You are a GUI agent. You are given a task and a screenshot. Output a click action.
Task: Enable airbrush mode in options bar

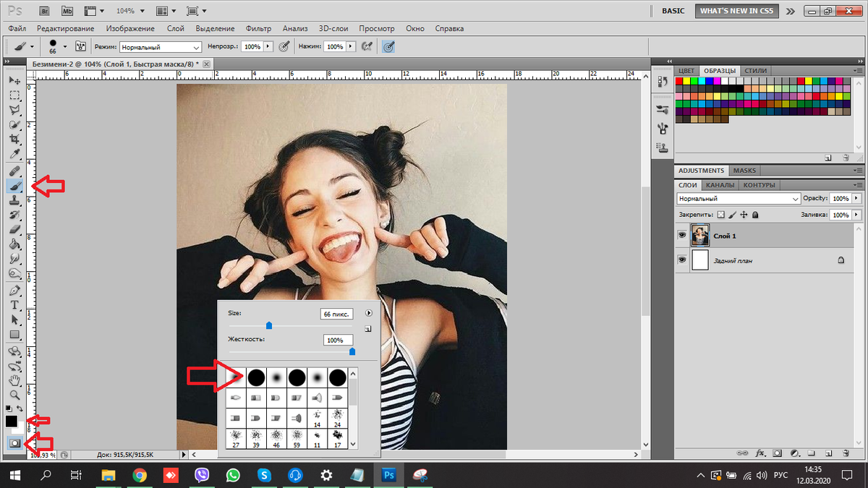367,46
